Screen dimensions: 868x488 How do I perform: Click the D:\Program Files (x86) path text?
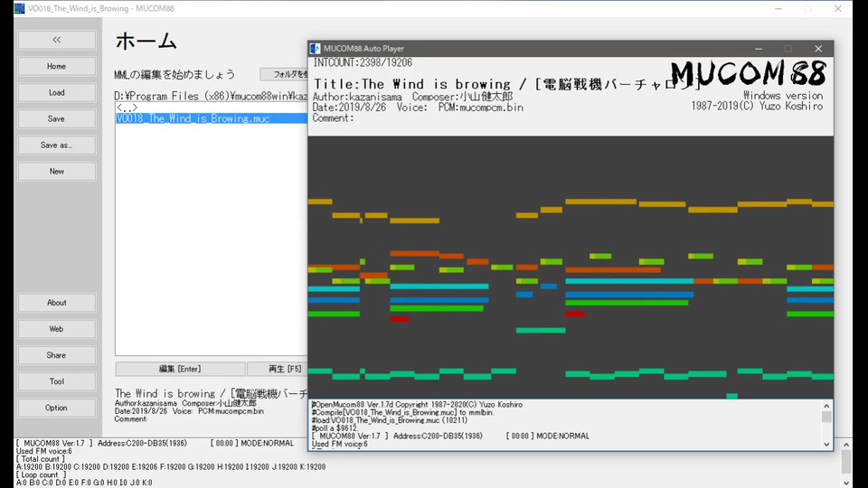click(x=211, y=97)
